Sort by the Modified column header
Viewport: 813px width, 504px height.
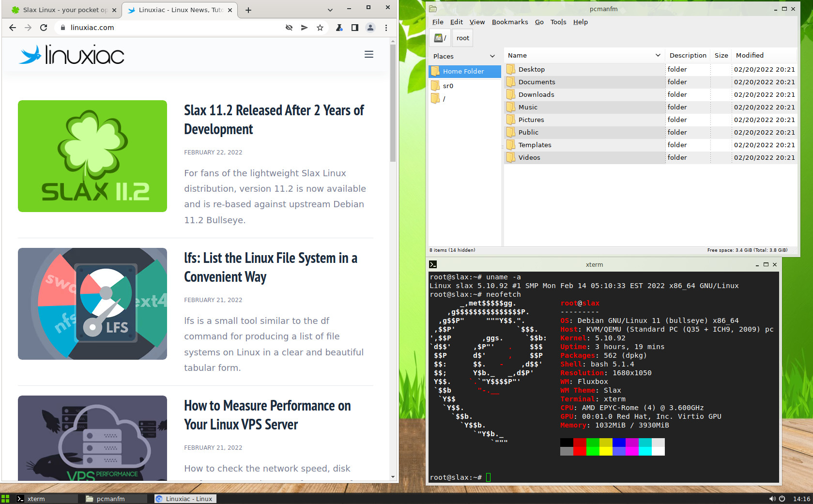tap(764, 55)
